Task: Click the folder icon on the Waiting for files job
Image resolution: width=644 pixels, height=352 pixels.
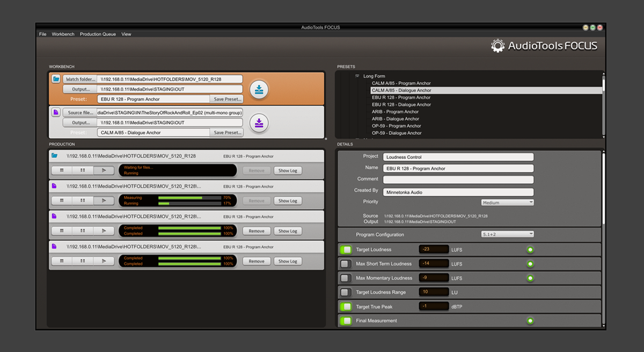Action: [x=54, y=156]
